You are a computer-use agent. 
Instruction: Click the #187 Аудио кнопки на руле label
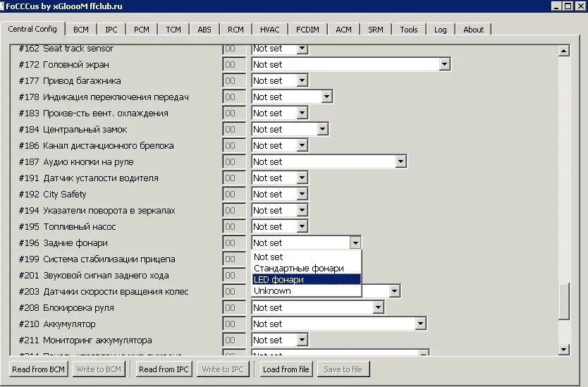[x=76, y=161]
